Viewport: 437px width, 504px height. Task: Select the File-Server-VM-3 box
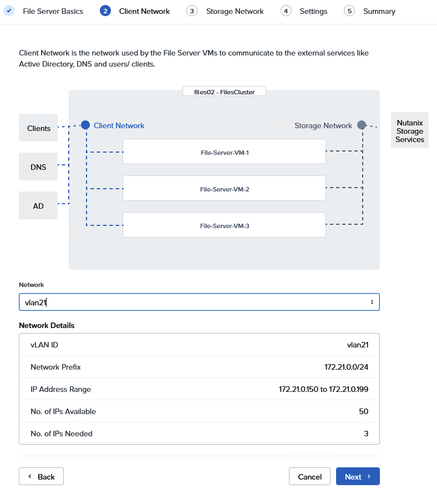[224, 225]
